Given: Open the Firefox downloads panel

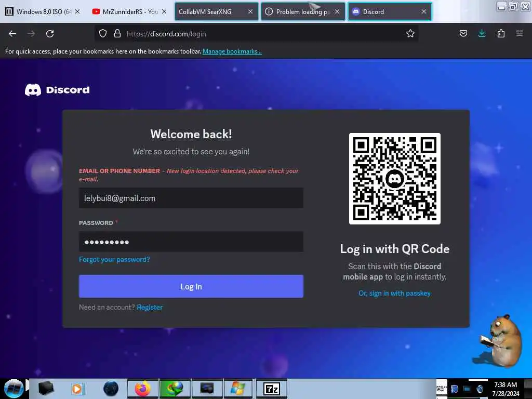Looking at the screenshot, I should [x=482, y=34].
